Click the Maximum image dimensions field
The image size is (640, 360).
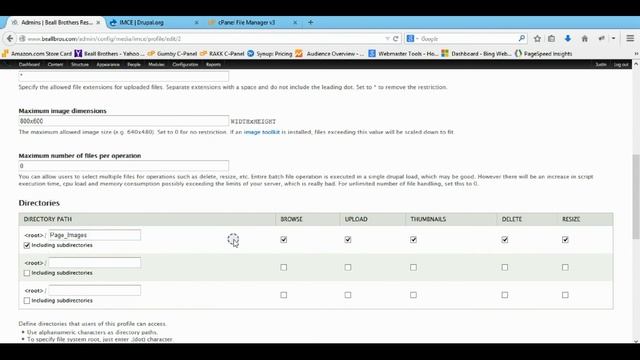click(124, 121)
